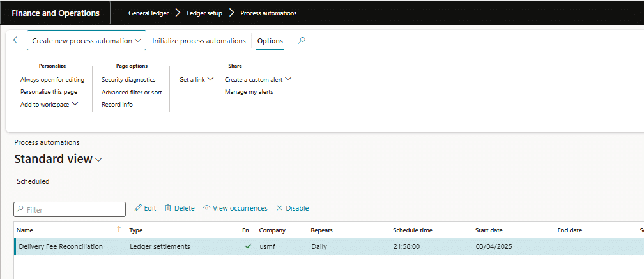This screenshot has height=279, width=644.
Task: Go to the General ledger breadcrumb
Action: 148,13
